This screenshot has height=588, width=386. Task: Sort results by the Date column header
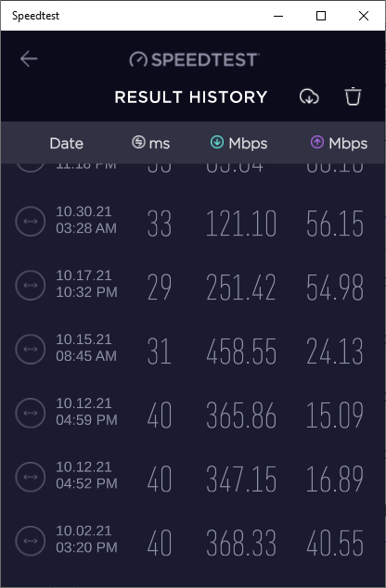pos(67,143)
